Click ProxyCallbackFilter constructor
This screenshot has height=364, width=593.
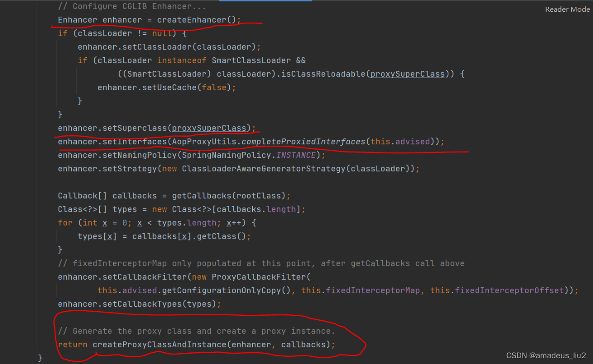[x=259, y=277]
